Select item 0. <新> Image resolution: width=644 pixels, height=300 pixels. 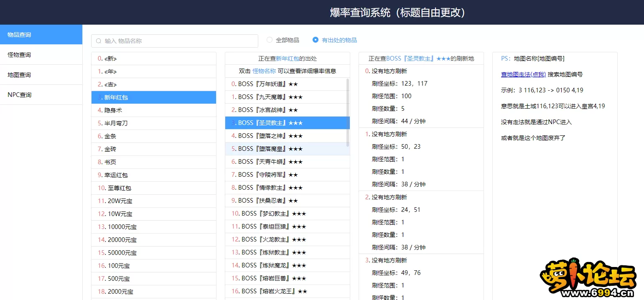[x=154, y=58]
